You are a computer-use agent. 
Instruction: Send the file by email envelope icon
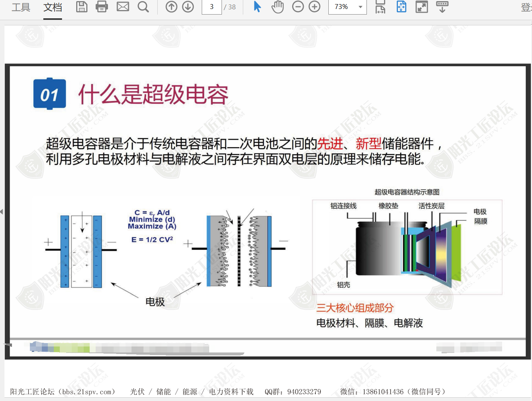pyautogui.click(x=123, y=7)
